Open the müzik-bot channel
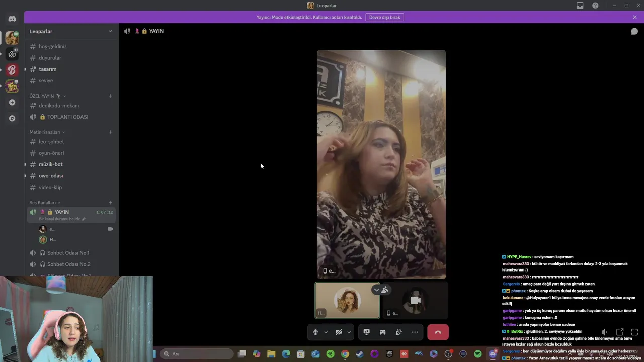The height and width of the screenshot is (362, 644). 71,164
